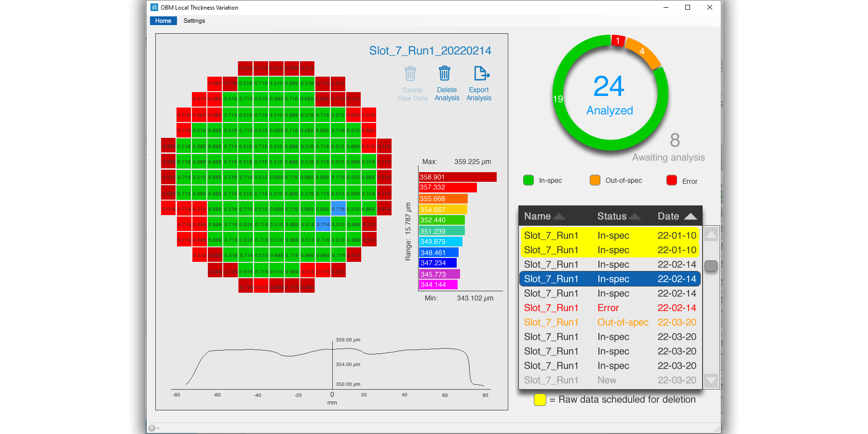Click the Delete Raw Data trash icon
Viewport: 868px width, 434px height.
pyautogui.click(x=410, y=74)
